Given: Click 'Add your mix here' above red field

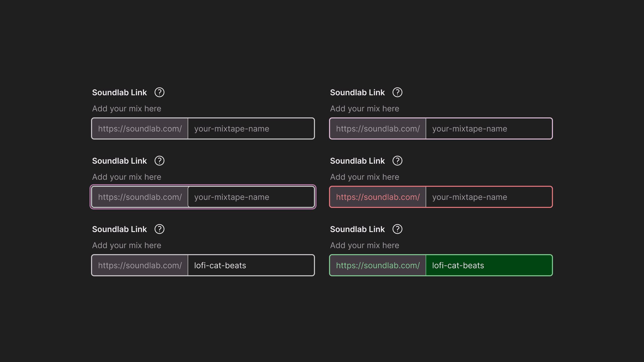Looking at the screenshot, I should click(365, 177).
